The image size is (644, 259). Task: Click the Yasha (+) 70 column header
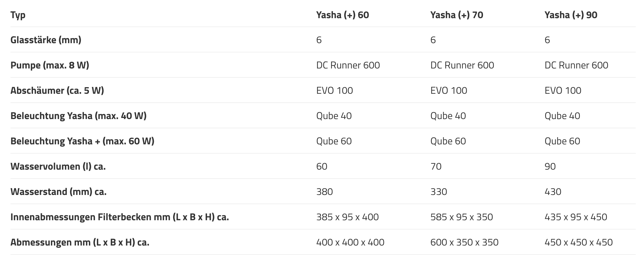tap(457, 15)
